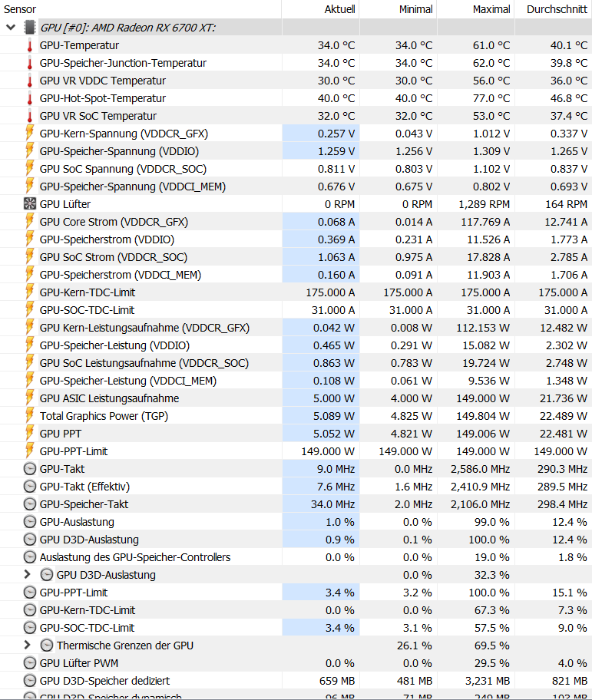Screen dimensions: 592x700
Task: Click thermometer icon of GPU VR SoC Temperatur
Action: [x=30, y=116]
